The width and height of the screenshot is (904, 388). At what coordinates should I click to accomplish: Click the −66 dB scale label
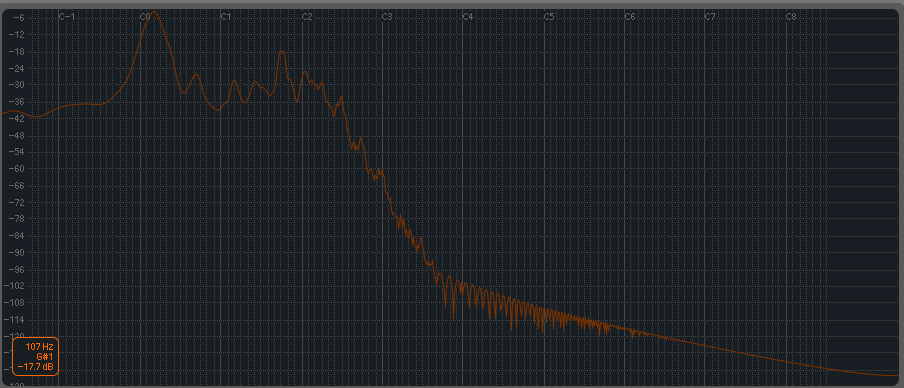16,186
